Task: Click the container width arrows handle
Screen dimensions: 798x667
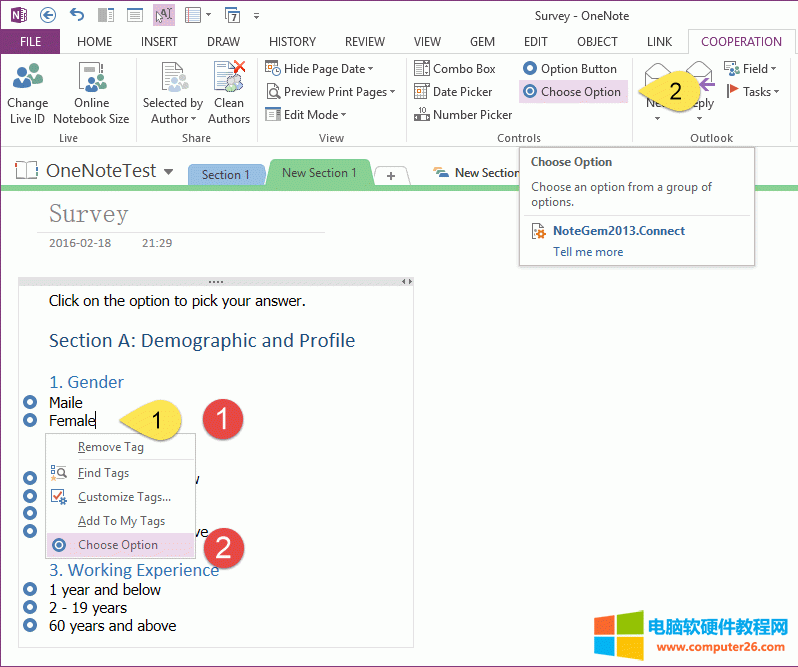Action: coord(407,281)
